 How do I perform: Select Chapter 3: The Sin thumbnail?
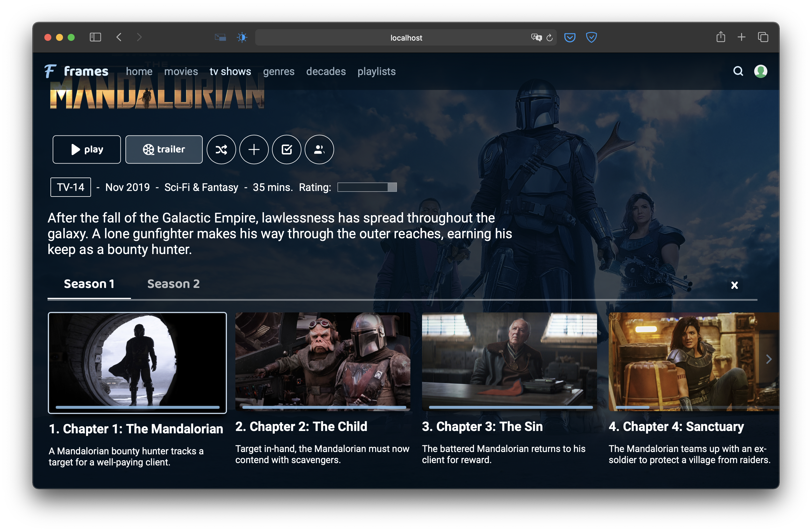[x=509, y=361]
